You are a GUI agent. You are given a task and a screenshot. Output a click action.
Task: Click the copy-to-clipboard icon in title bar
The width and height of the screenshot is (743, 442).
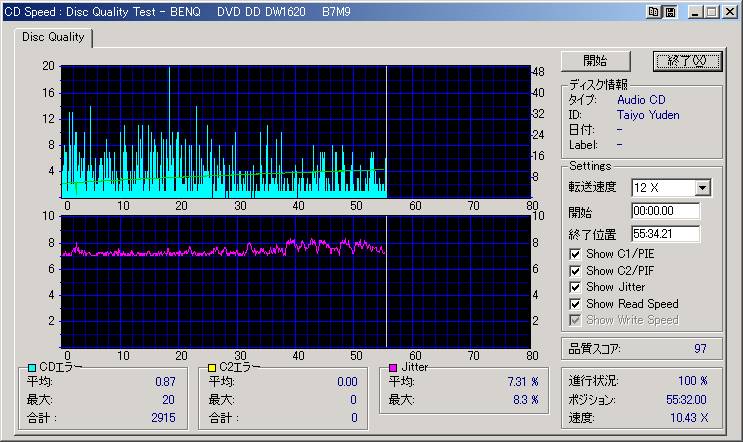[x=654, y=12]
